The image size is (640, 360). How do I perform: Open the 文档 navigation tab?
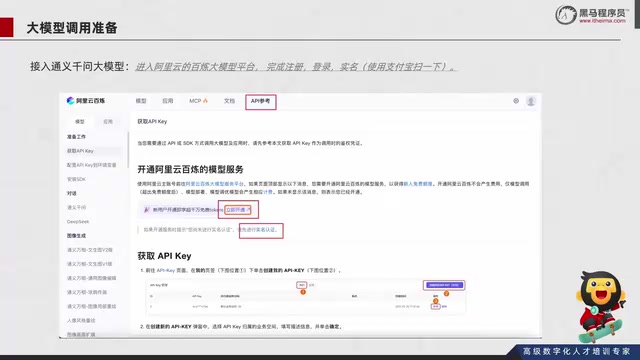tap(229, 101)
